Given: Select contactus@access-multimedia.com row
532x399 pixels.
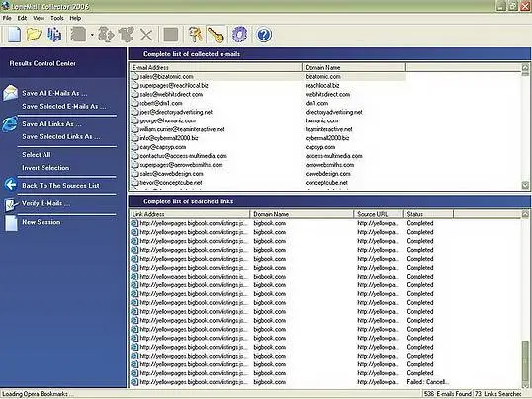Looking at the screenshot, I should pos(268,156).
